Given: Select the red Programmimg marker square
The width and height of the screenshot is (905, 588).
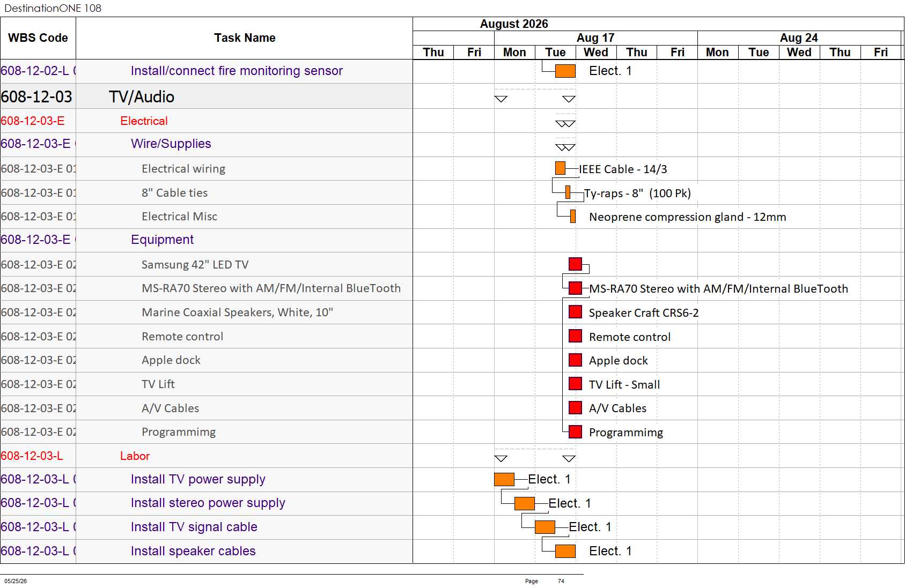Looking at the screenshot, I should [x=575, y=431].
